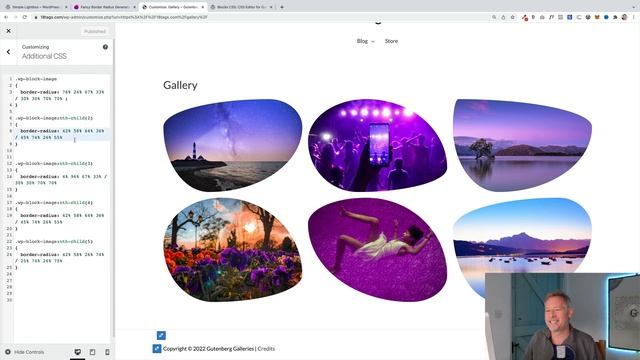Open the lone tree lake gallery image
Viewport: 640px width, 360px height.
[522, 145]
